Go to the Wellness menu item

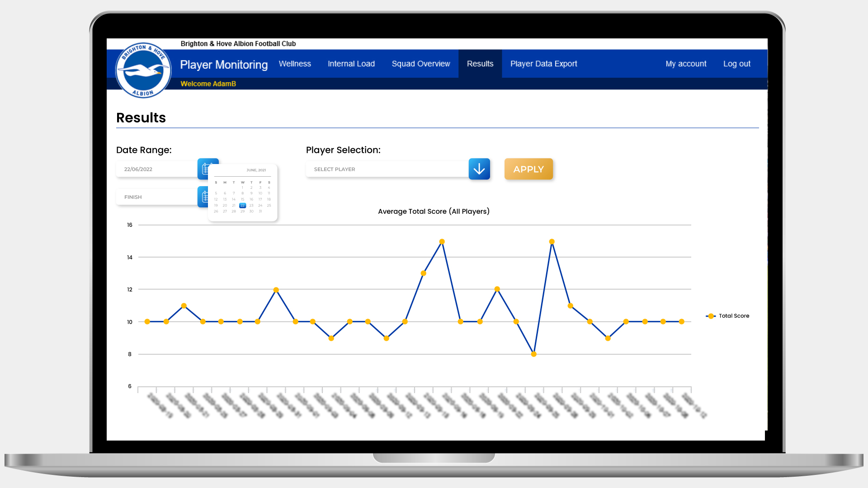coord(295,64)
